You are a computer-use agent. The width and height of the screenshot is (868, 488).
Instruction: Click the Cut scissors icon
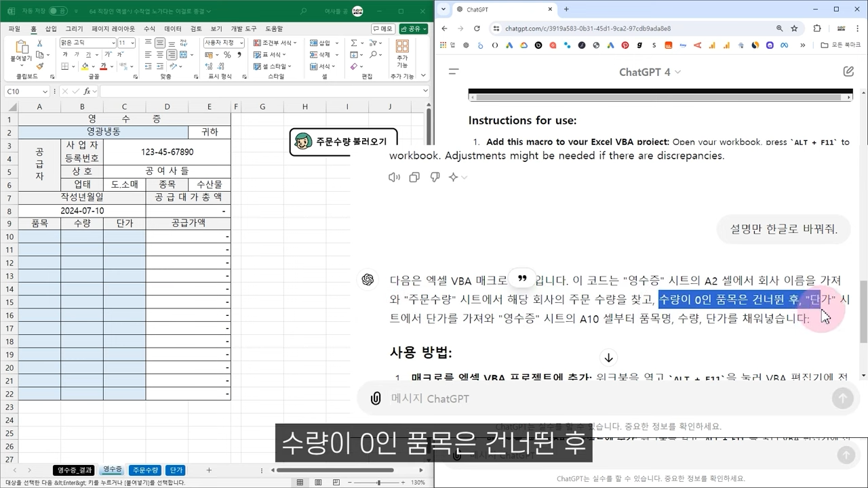tap(40, 43)
